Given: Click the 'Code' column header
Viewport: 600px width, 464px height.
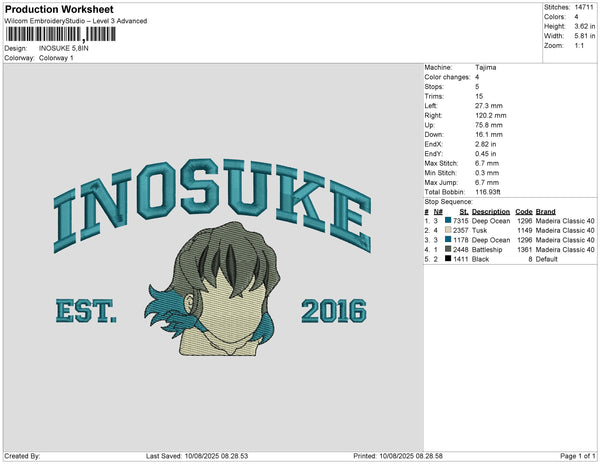Looking at the screenshot, I should pos(524,212).
